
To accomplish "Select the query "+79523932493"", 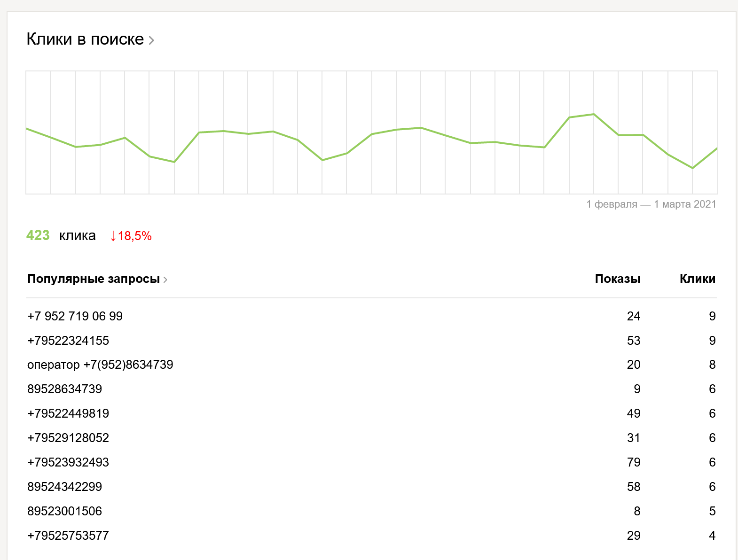I will (68, 462).
